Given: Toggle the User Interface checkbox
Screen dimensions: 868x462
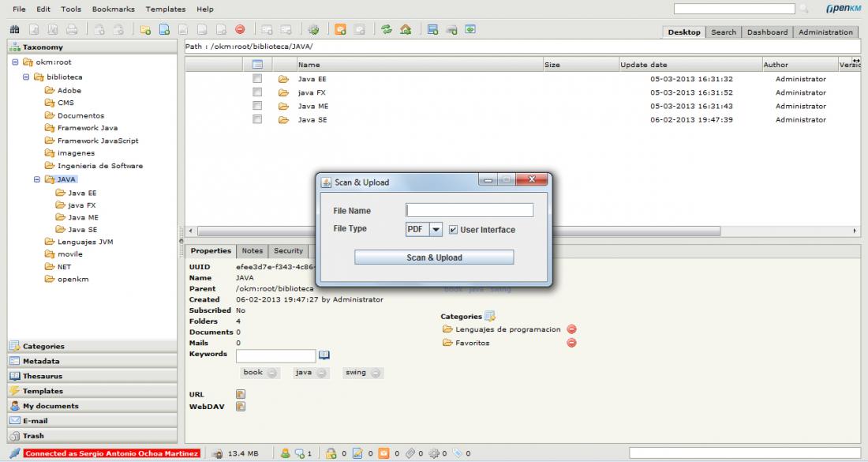Looking at the screenshot, I should click(453, 230).
